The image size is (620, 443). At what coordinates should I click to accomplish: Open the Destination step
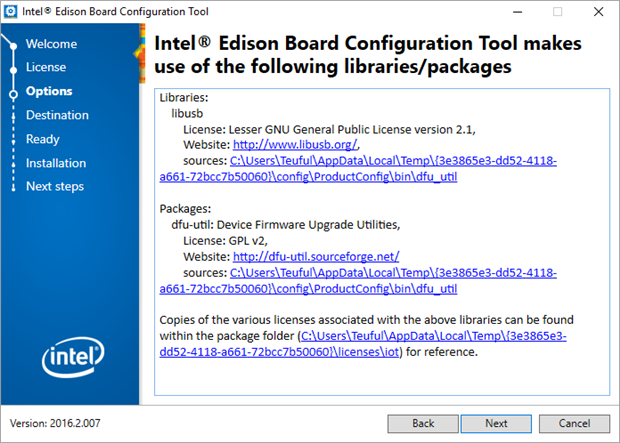pos(57,115)
